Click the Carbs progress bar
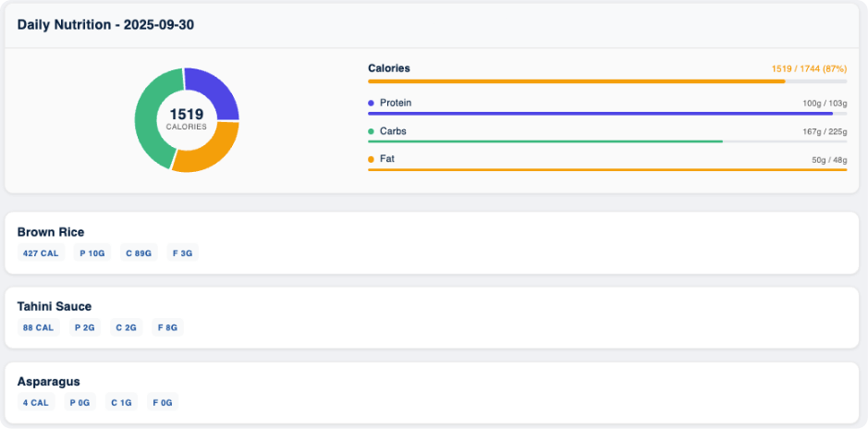 (607, 141)
